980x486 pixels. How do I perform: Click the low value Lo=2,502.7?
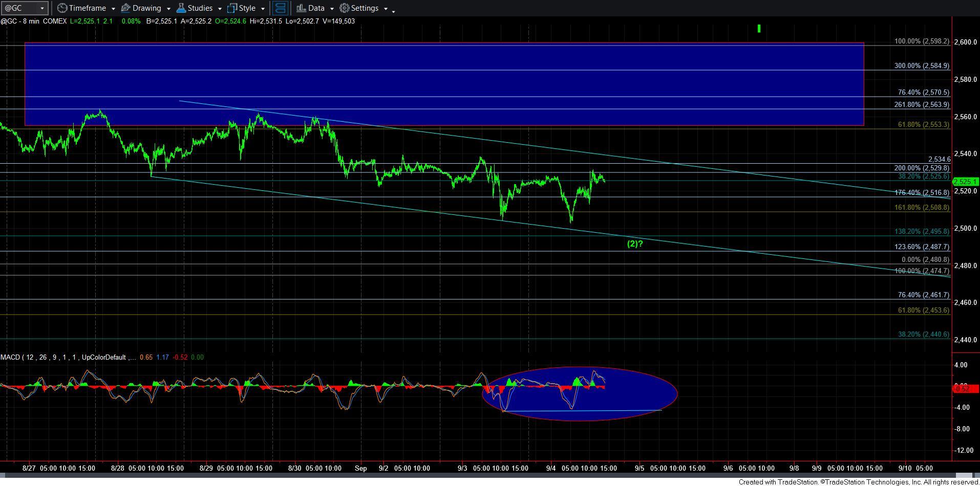point(303,21)
